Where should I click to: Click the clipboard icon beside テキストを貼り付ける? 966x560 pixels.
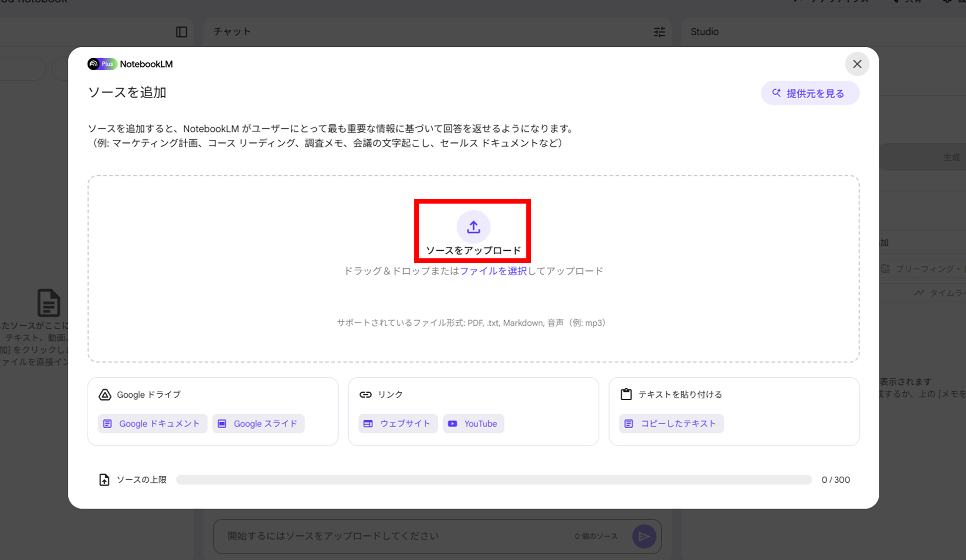(626, 394)
